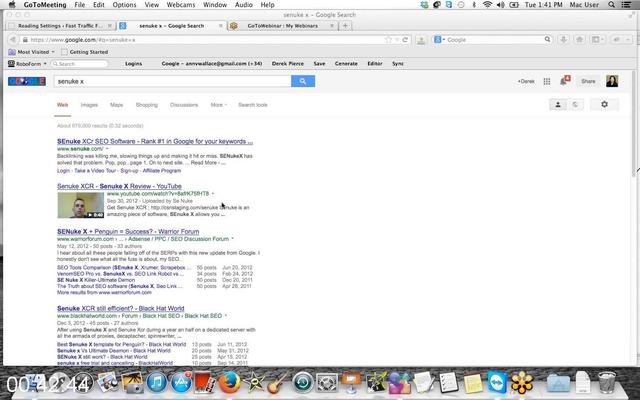
Task: Click the Google logo on results page
Action: click(27, 81)
